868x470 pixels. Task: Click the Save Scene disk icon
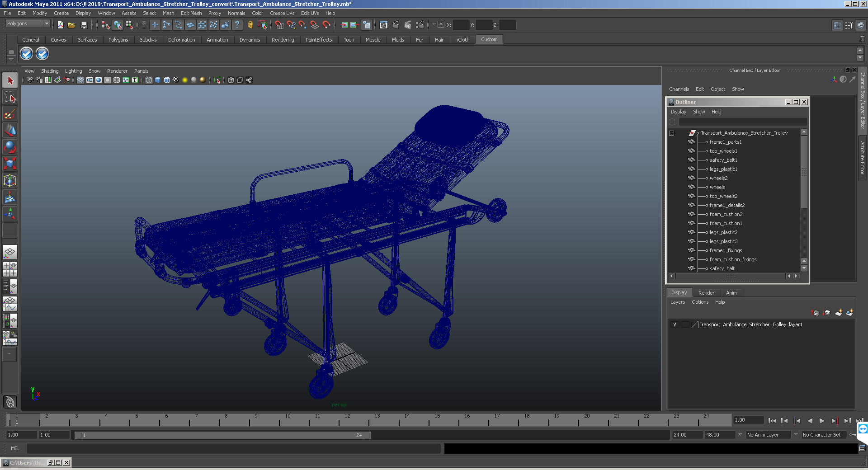(x=84, y=25)
